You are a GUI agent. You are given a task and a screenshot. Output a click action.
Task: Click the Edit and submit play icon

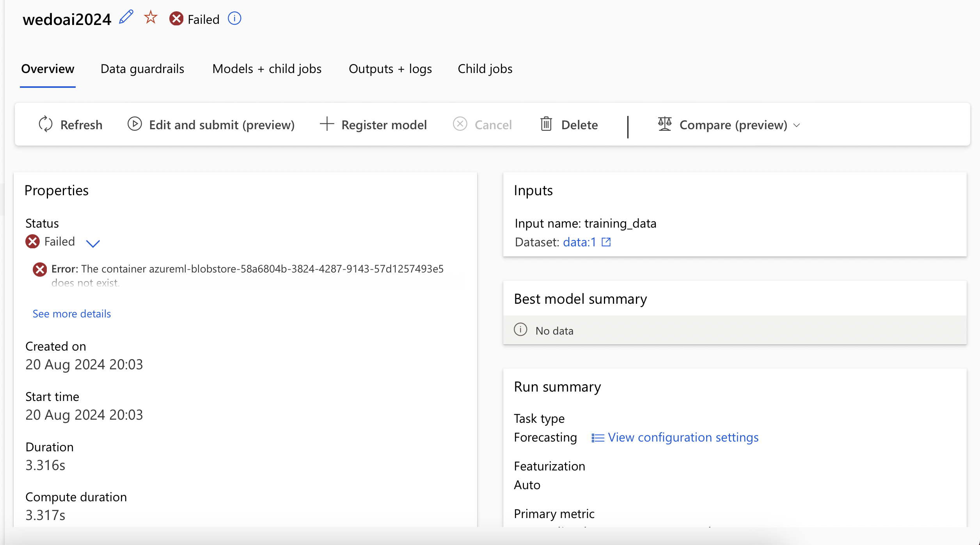pos(135,124)
